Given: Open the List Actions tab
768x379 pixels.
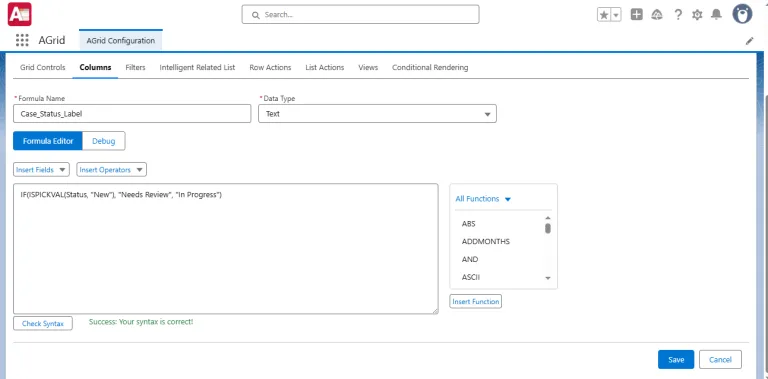Looking at the screenshot, I should click(x=325, y=68).
